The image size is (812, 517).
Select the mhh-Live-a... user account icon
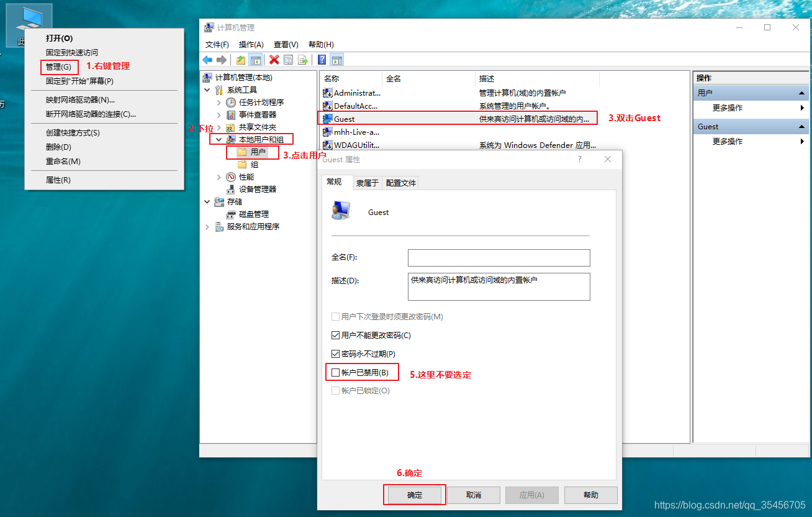tap(328, 132)
